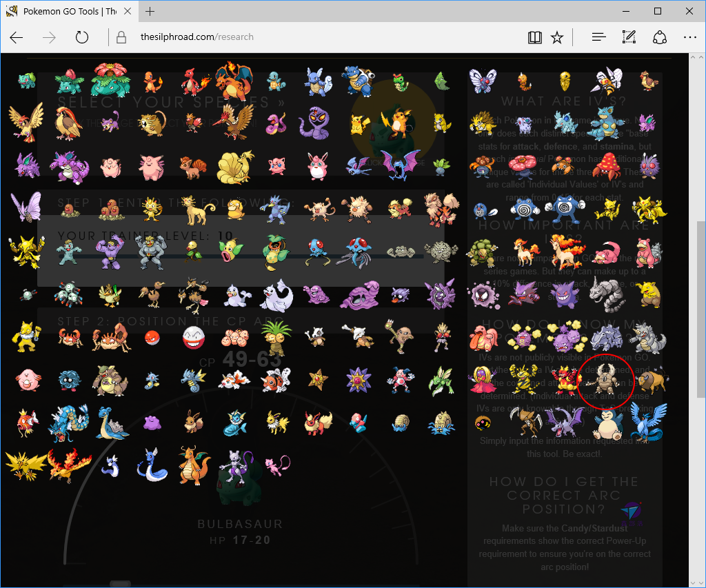Select the Ditto sprite
The height and width of the screenshot is (588, 706).
click(152, 423)
